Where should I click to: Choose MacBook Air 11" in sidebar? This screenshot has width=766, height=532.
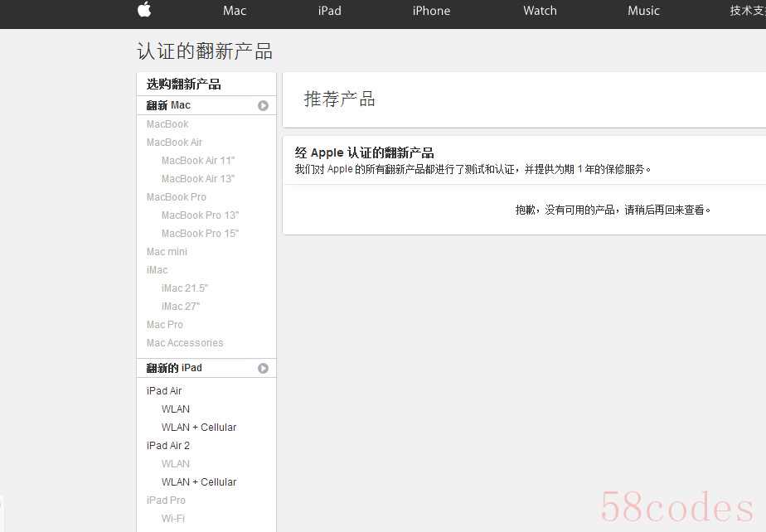click(x=198, y=161)
